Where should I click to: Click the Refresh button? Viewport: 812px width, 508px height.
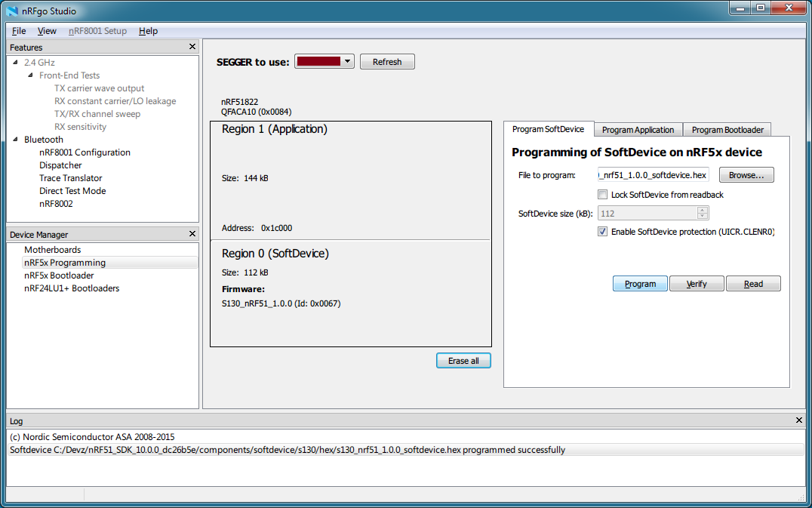tap(387, 62)
